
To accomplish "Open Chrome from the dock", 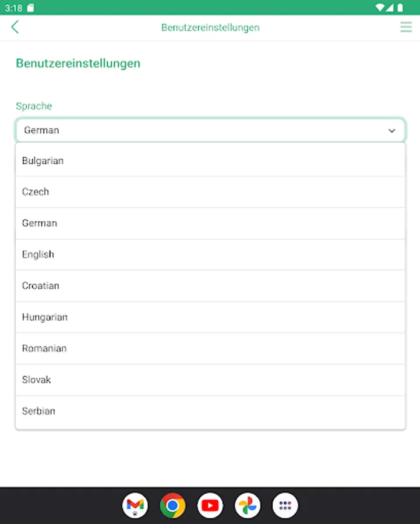I will pyautogui.click(x=172, y=505).
